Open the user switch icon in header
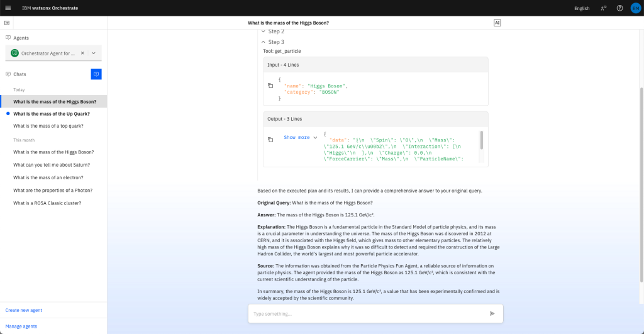644x334 pixels. [x=603, y=8]
